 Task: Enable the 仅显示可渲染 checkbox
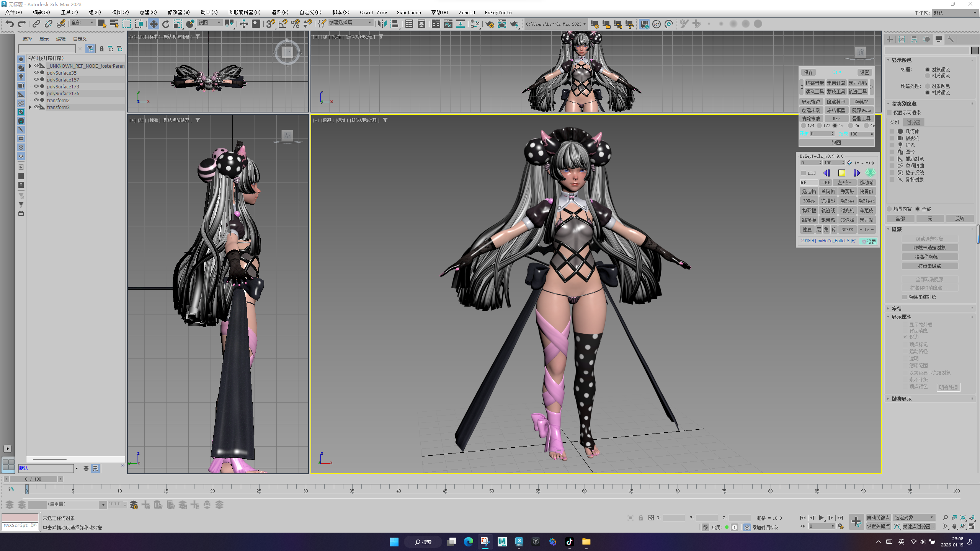coord(890,112)
